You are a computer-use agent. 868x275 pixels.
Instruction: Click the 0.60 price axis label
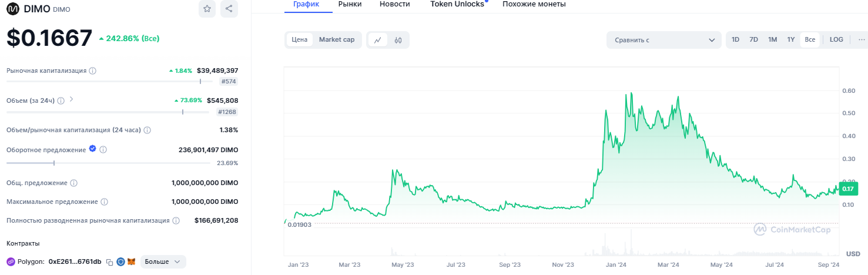click(x=849, y=90)
